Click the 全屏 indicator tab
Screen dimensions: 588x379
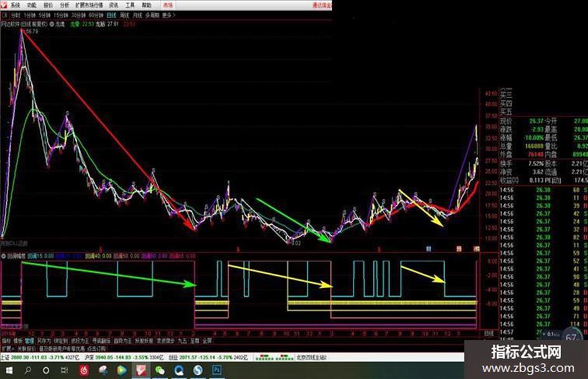coord(207,341)
